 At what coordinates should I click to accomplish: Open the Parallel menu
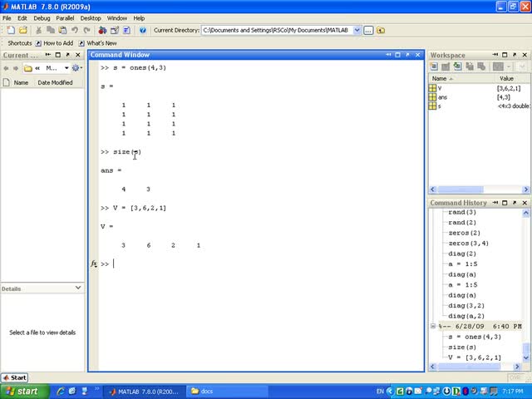pos(65,18)
